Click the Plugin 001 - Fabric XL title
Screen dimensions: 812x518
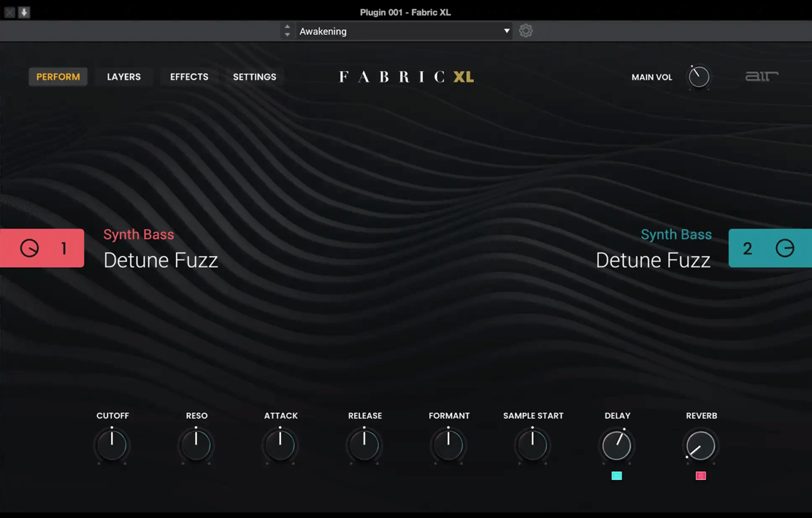click(405, 12)
